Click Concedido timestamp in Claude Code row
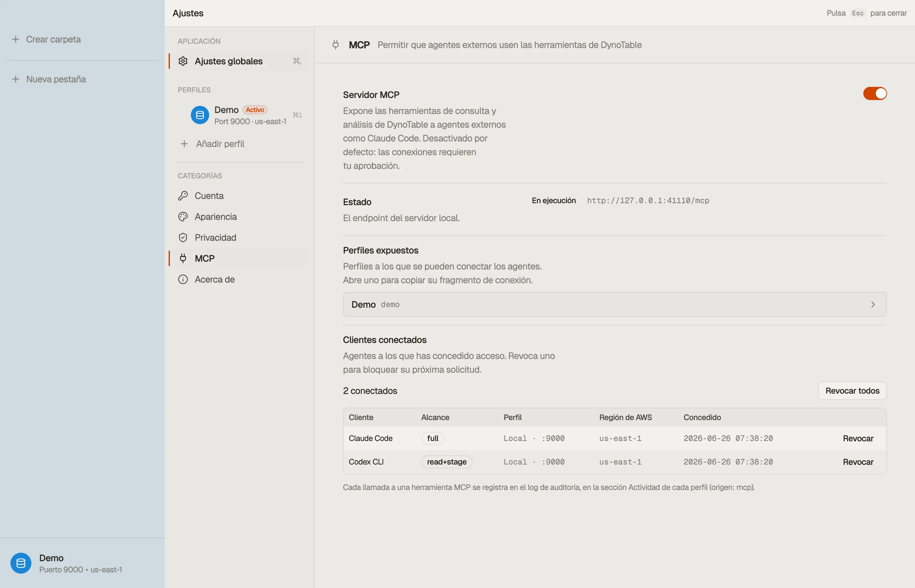 point(728,438)
